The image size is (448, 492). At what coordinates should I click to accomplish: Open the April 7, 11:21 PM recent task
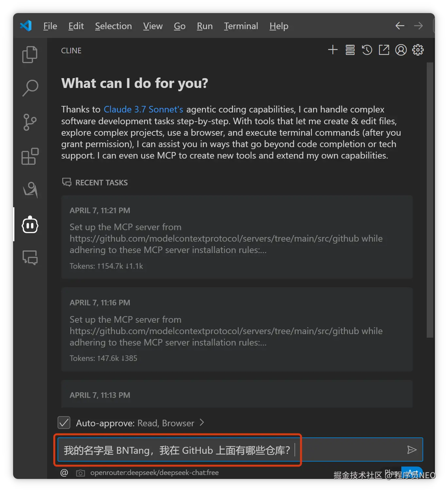[237, 237]
